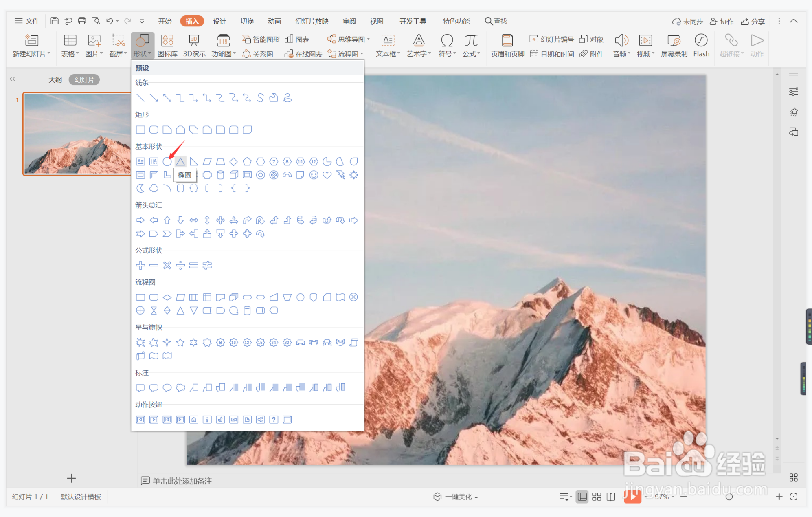This screenshot has width=812, height=517.
Task: Open the Animation (动画) tab
Action: point(274,21)
